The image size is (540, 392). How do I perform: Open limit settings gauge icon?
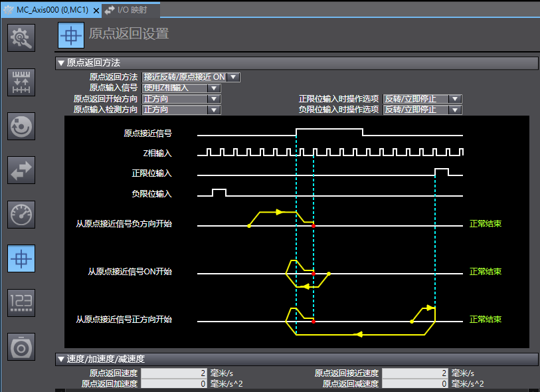pos(21,214)
